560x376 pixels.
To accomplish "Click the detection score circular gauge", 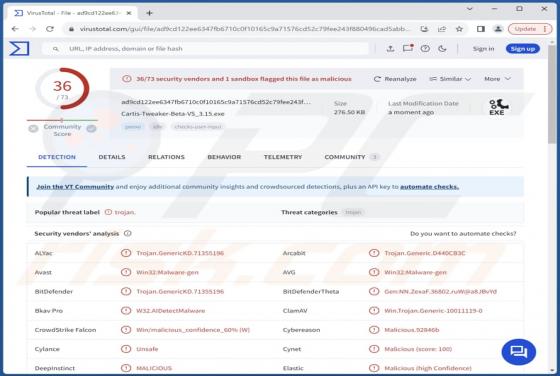I will [x=63, y=89].
